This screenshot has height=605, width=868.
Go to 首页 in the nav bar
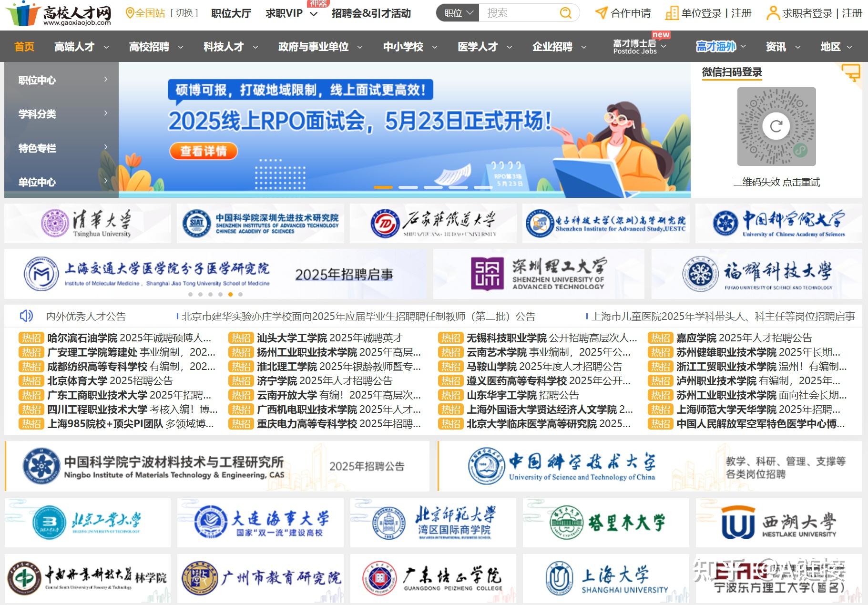(x=24, y=46)
